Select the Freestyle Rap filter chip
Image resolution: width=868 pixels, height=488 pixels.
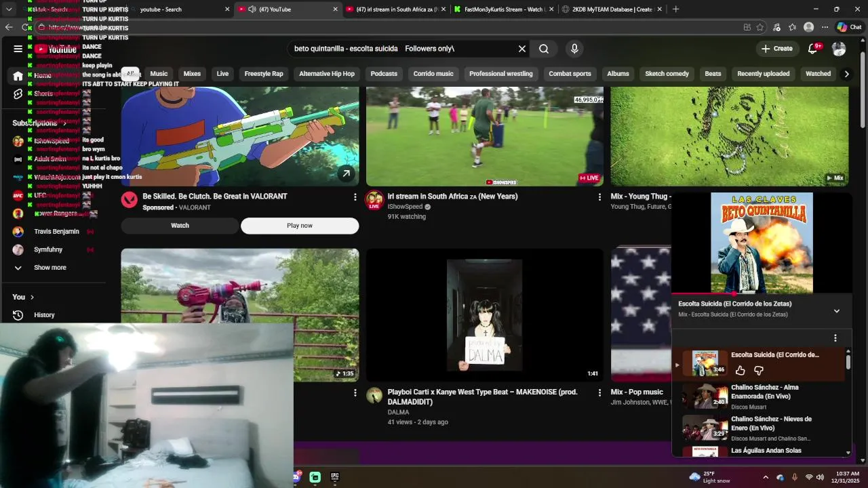264,74
